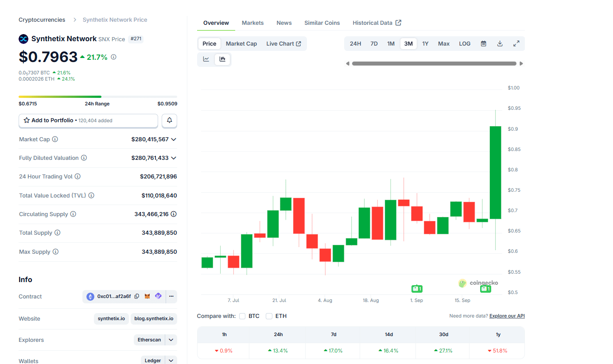Enable the ETH comparison checkbox

tap(269, 316)
